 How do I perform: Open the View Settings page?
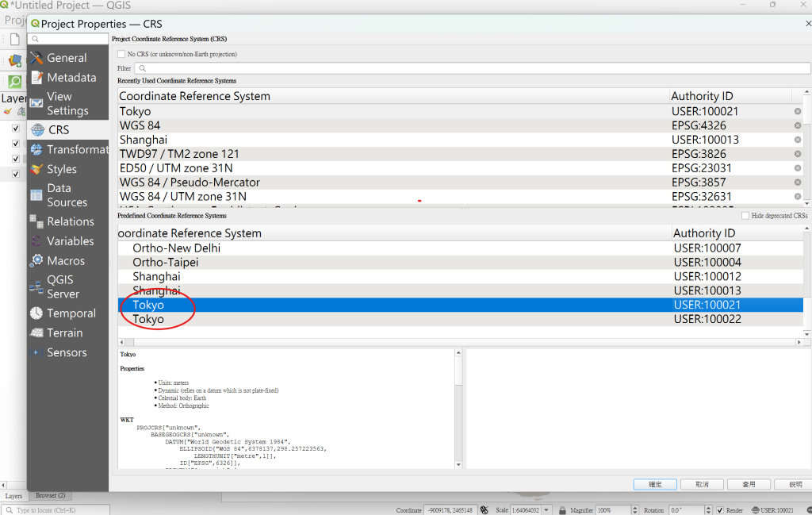(x=68, y=104)
